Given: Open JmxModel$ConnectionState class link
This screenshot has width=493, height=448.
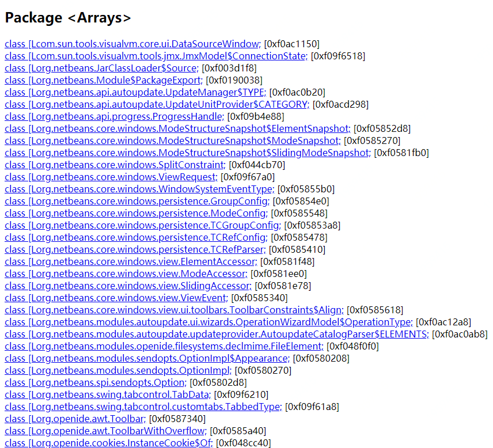Looking at the screenshot, I should pos(156,56).
